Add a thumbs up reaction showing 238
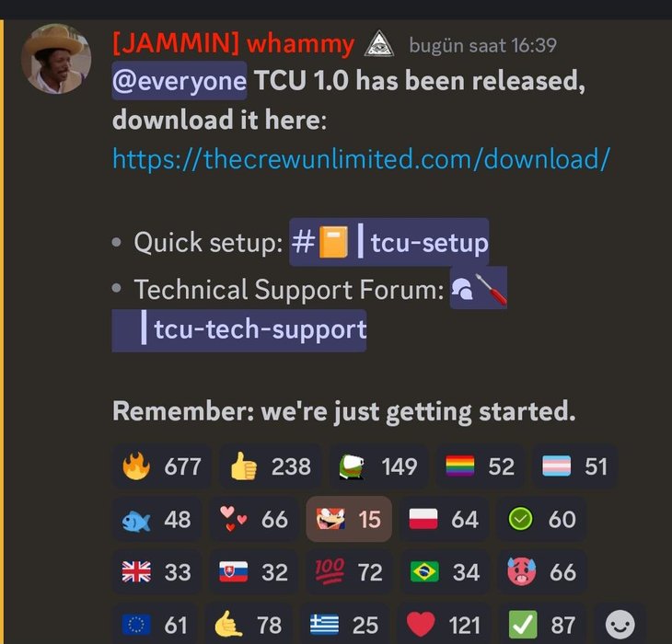 pos(270,466)
